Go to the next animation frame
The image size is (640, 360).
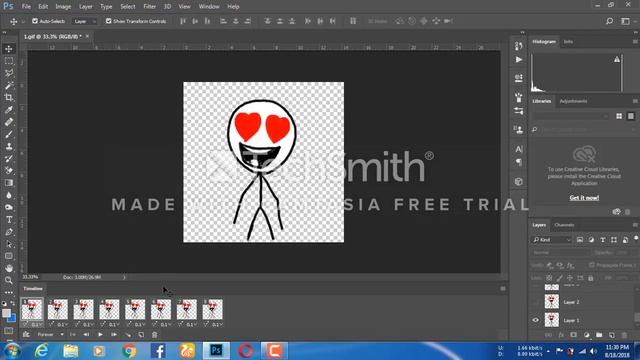coord(114,335)
